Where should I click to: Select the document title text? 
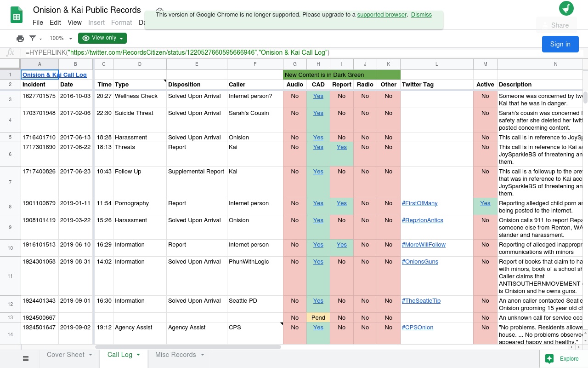(87, 10)
